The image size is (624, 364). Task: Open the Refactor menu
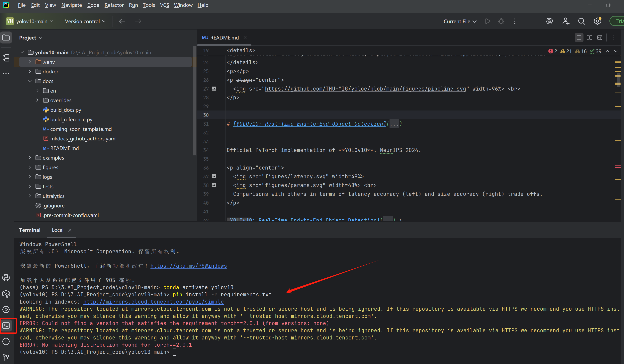tap(114, 5)
